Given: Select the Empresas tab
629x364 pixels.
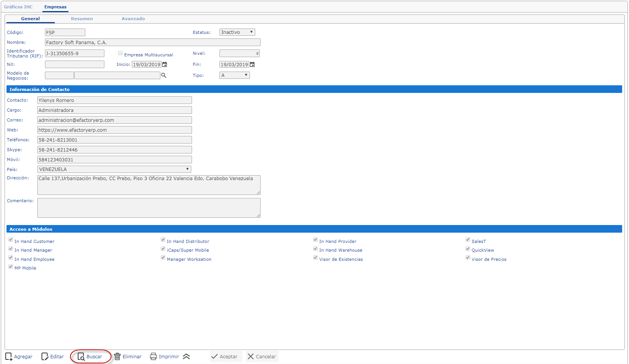Looking at the screenshot, I should pyautogui.click(x=55, y=7).
